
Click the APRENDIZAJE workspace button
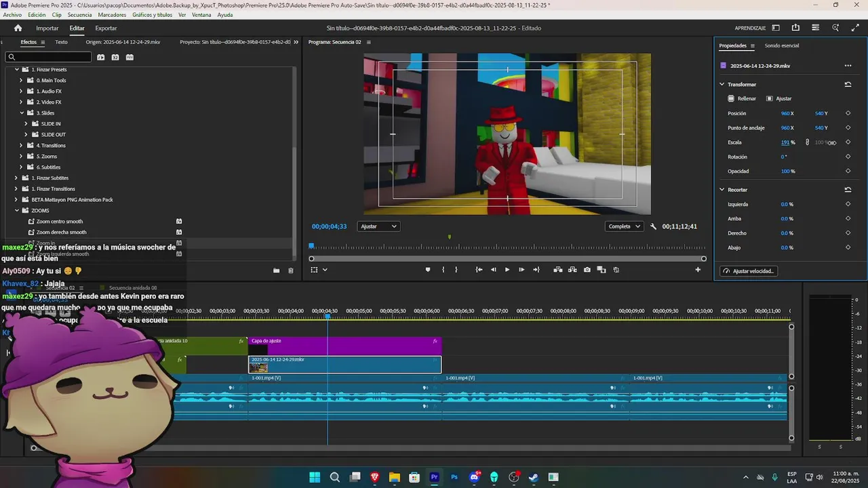point(750,28)
